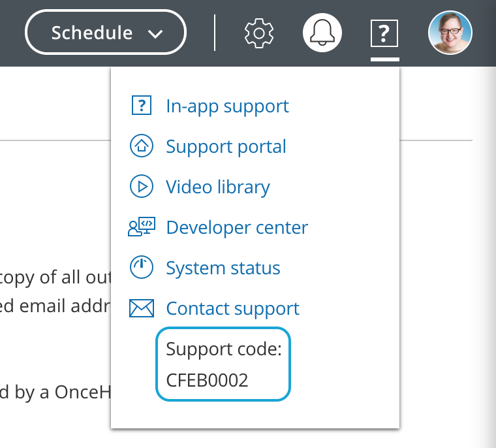
Task: Click the Contact support envelope icon
Action: (x=142, y=308)
